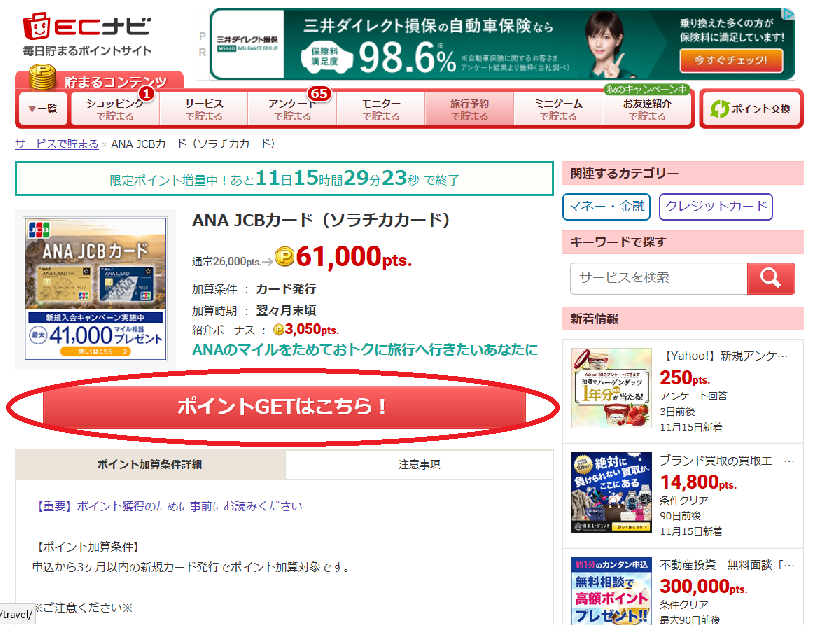Open the 【重要】ポイント獲得のために link
Viewport: 829px width, 625px height.
pos(169,506)
